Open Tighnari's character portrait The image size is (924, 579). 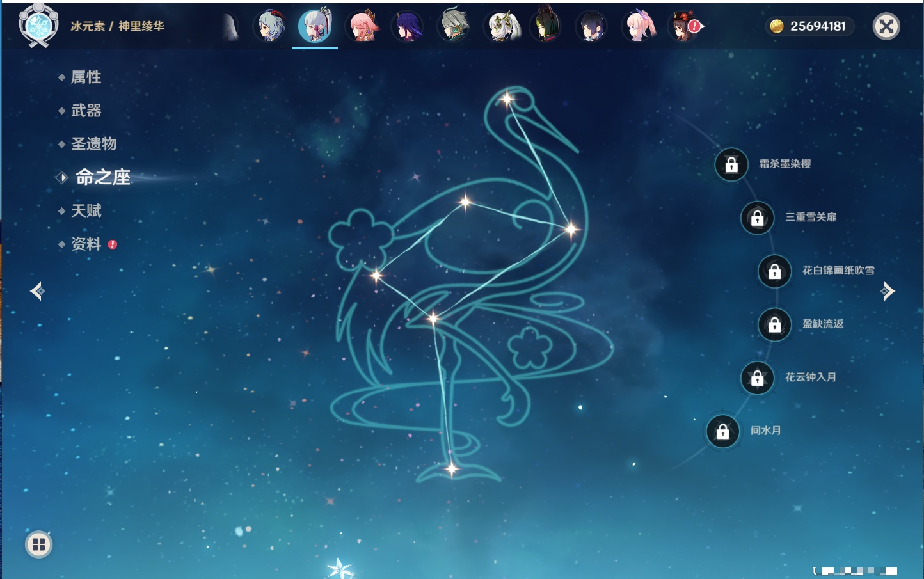click(x=546, y=26)
